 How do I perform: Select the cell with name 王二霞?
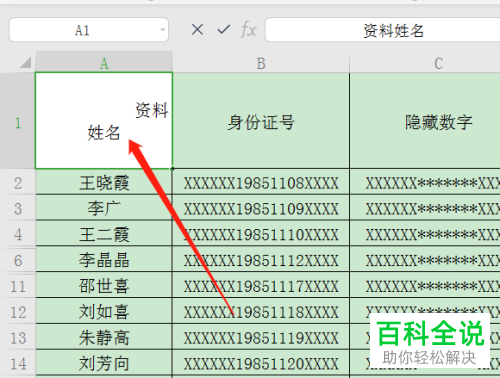(x=104, y=234)
